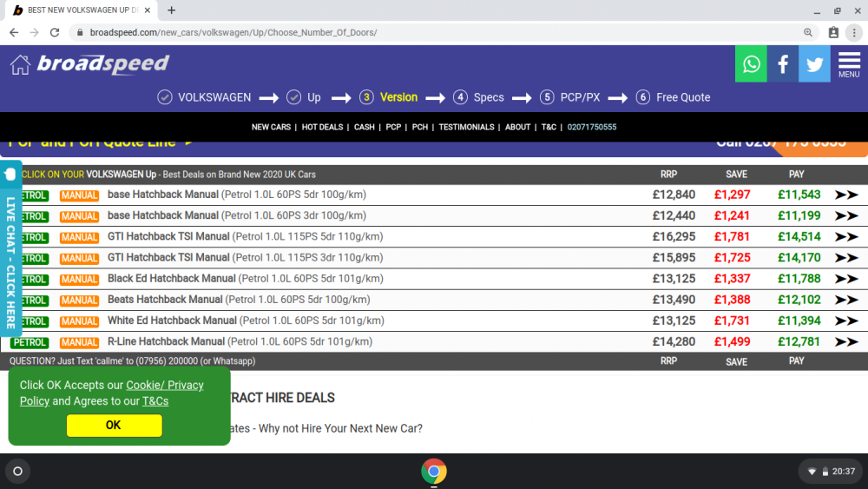Image resolution: width=868 pixels, height=489 pixels.
Task: Click double arrow for £11,788 row
Action: tap(846, 279)
